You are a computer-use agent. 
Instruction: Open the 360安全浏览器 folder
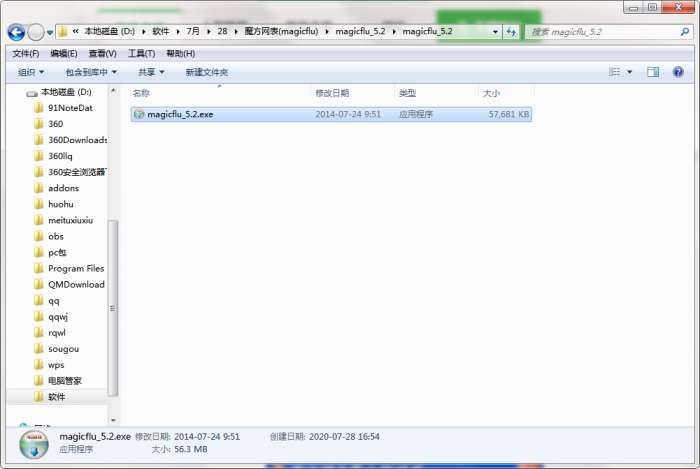[77, 172]
